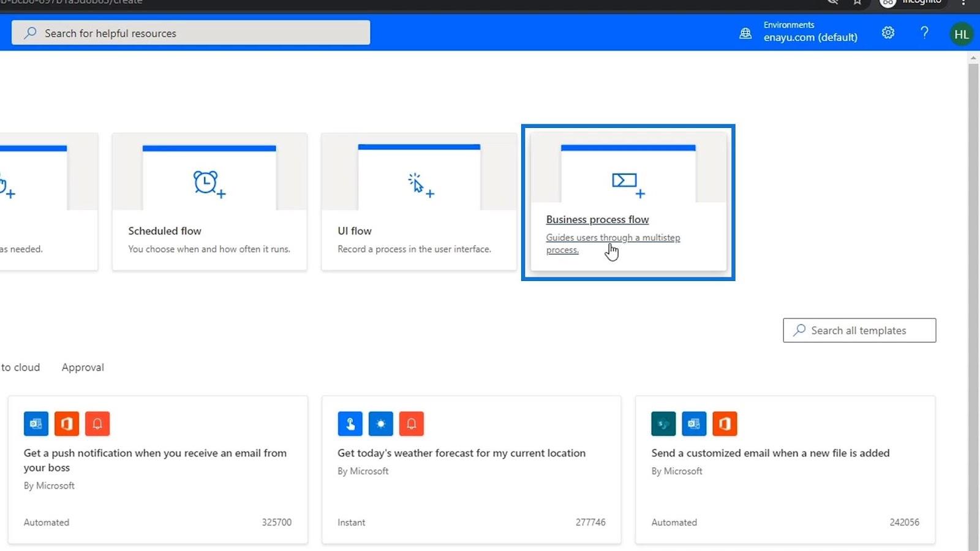980x551 pixels.
Task: Switch to the 'to cloud' templates tab
Action: tap(20, 367)
